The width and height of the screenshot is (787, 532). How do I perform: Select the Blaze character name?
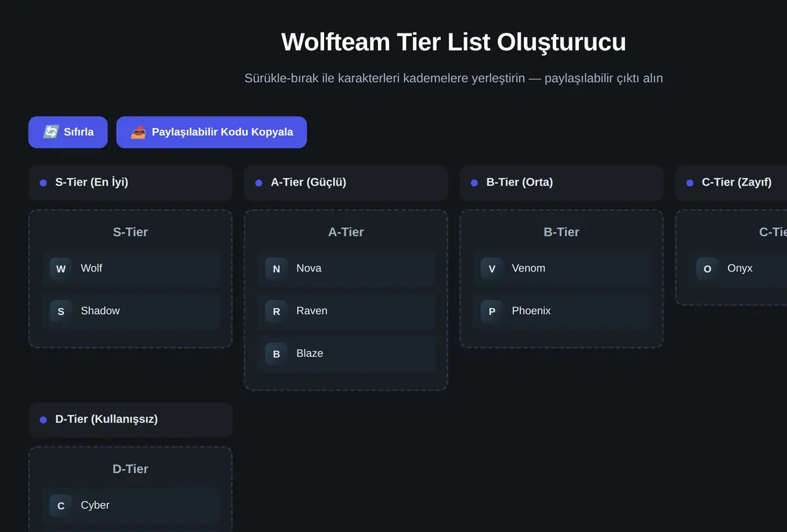click(x=310, y=354)
